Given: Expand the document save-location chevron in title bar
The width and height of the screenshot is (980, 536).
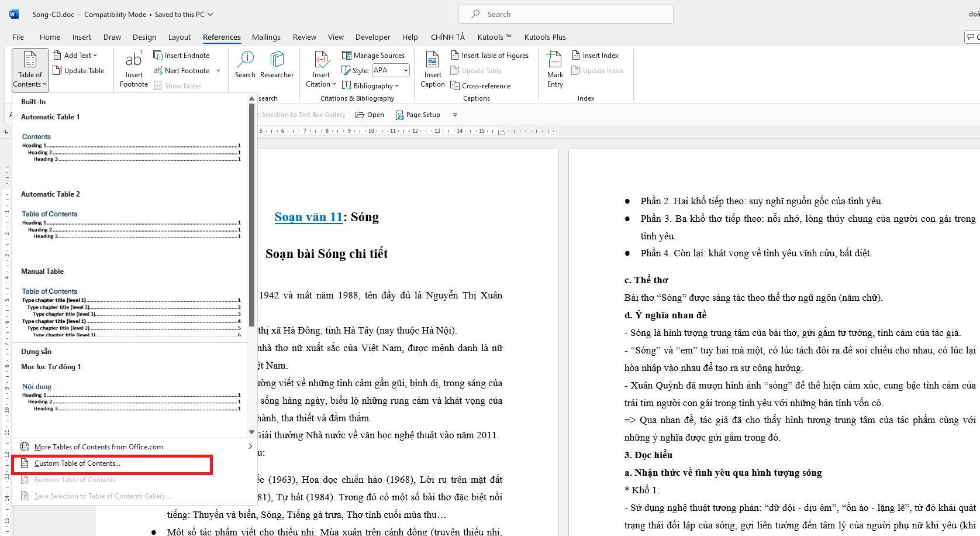Looking at the screenshot, I should (x=211, y=14).
